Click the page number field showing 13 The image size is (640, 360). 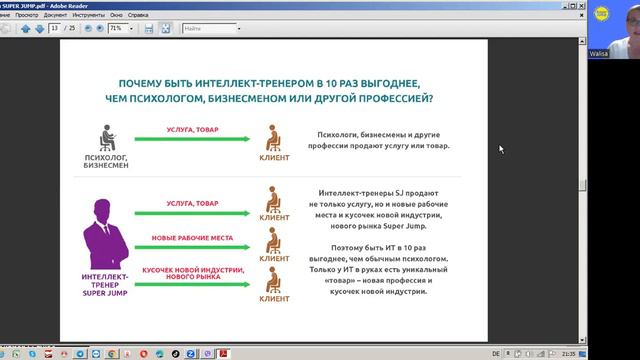pos(55,28)
